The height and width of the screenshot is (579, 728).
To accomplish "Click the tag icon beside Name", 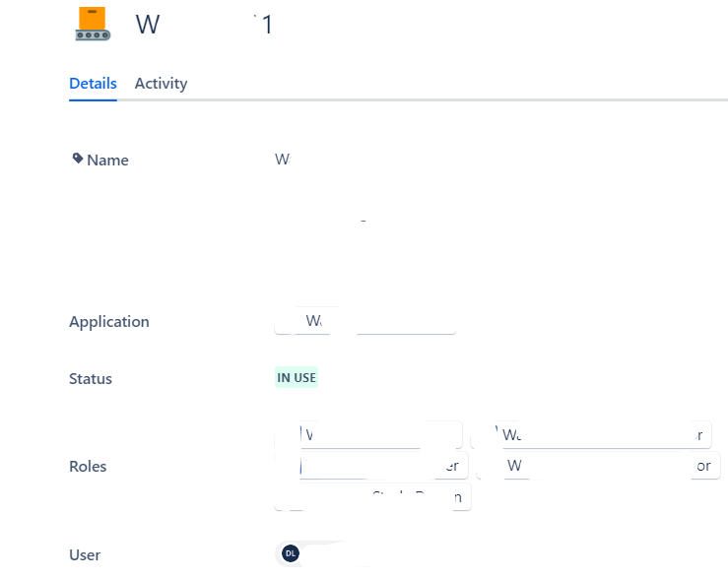I will [x=78, y=159].
